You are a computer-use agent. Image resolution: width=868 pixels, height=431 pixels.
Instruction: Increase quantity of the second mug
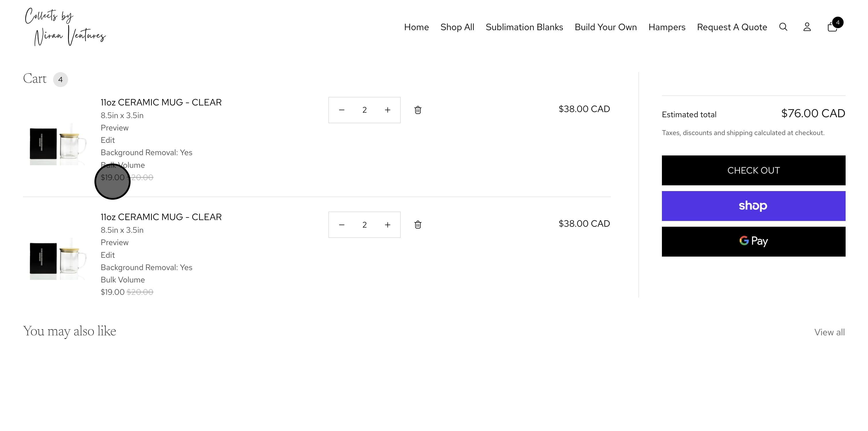(x=387, y=225)
